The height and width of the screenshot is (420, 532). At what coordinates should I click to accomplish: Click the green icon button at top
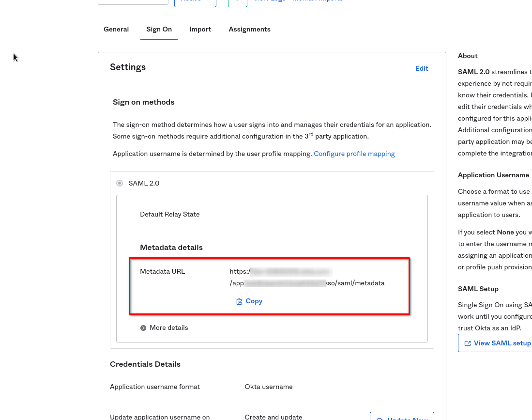pos(238,2)
